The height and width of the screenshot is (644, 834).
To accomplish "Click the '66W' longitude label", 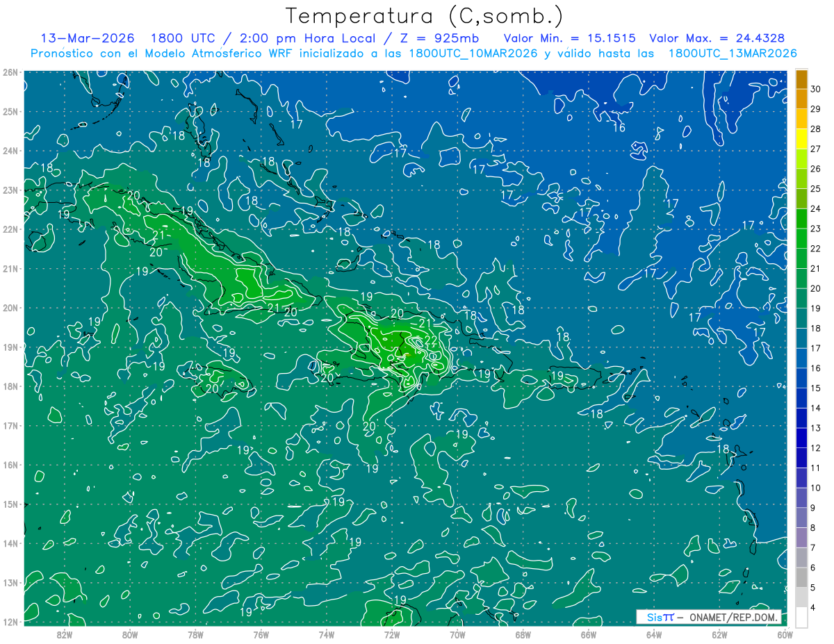I will [x=588, y=634].
